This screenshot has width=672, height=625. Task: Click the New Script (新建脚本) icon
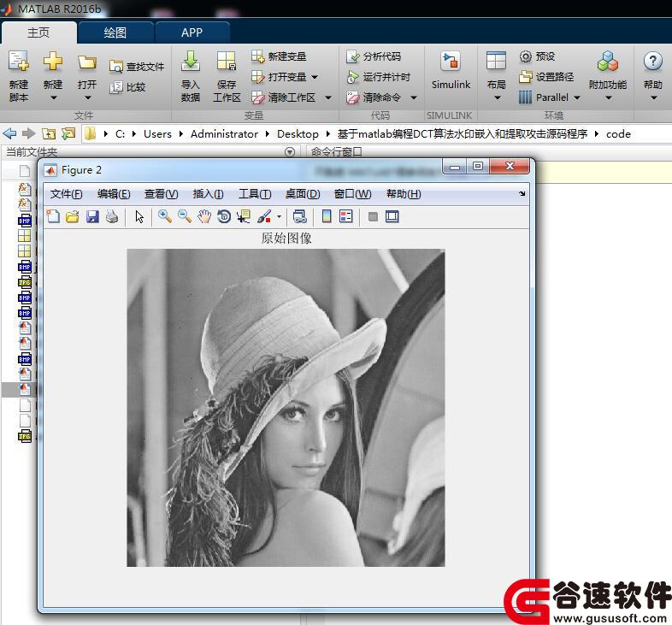click(x=19, y=62)
